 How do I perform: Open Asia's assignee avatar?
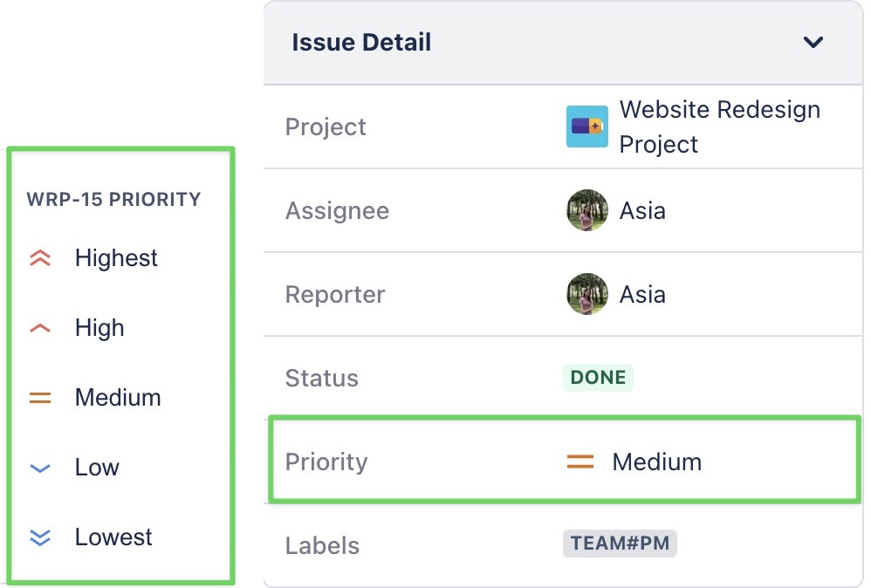point(586,210)
